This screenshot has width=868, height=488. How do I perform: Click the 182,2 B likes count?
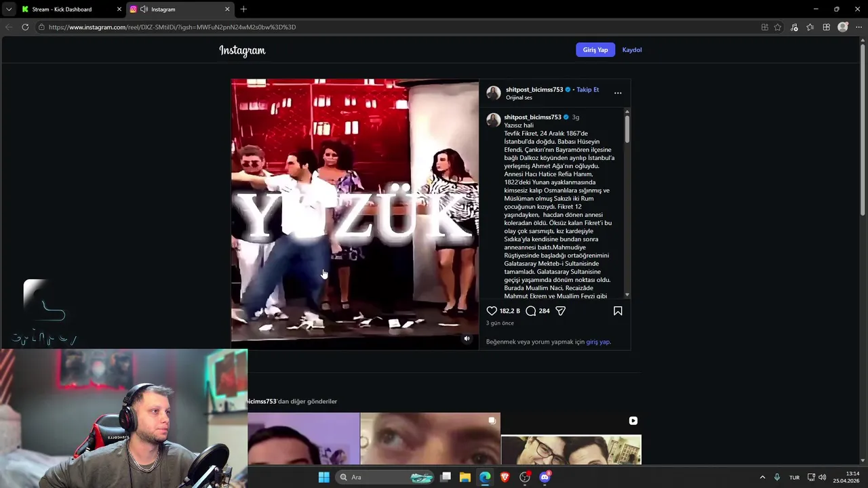(x=510, y=311)
